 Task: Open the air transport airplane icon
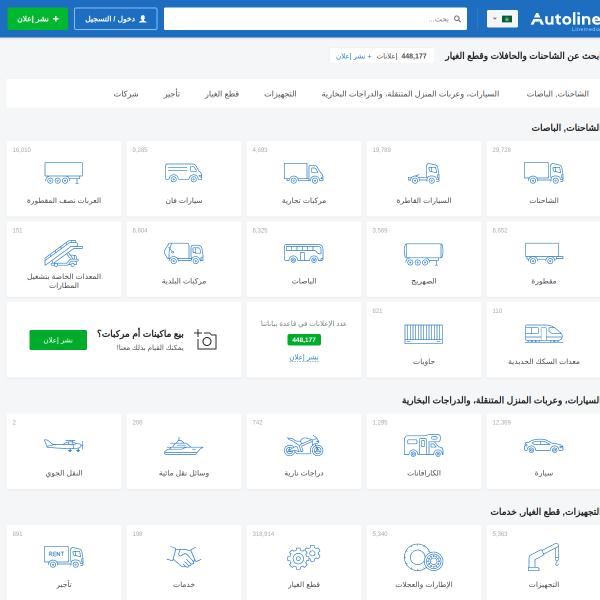(64, 445)
